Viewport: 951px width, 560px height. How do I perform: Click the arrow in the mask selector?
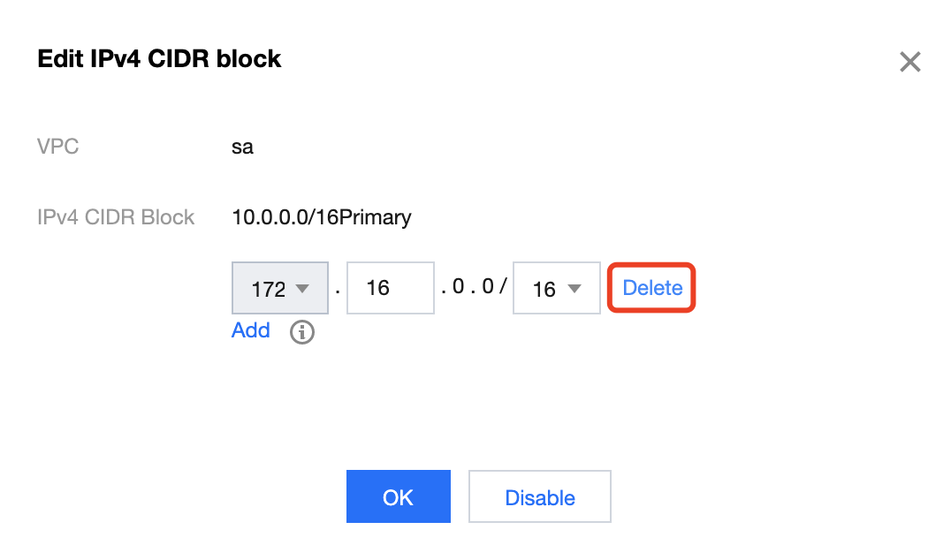[574, 289]
